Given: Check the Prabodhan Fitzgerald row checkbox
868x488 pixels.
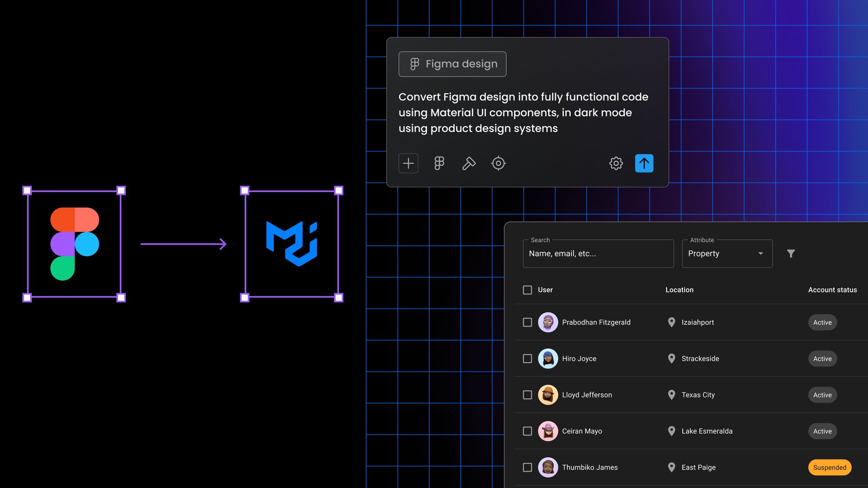Looking at the screenshot, I should (527, 322).
